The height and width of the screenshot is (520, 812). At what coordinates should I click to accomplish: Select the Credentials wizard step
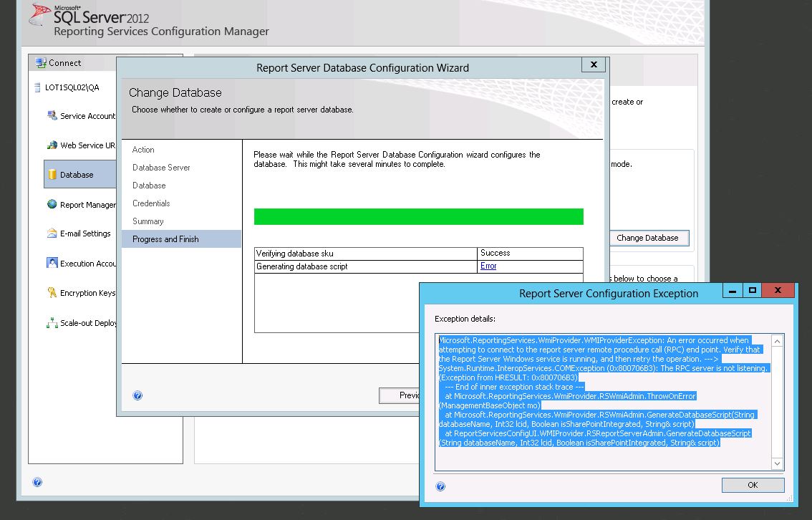pyautogui.click(x=151, y=203)
